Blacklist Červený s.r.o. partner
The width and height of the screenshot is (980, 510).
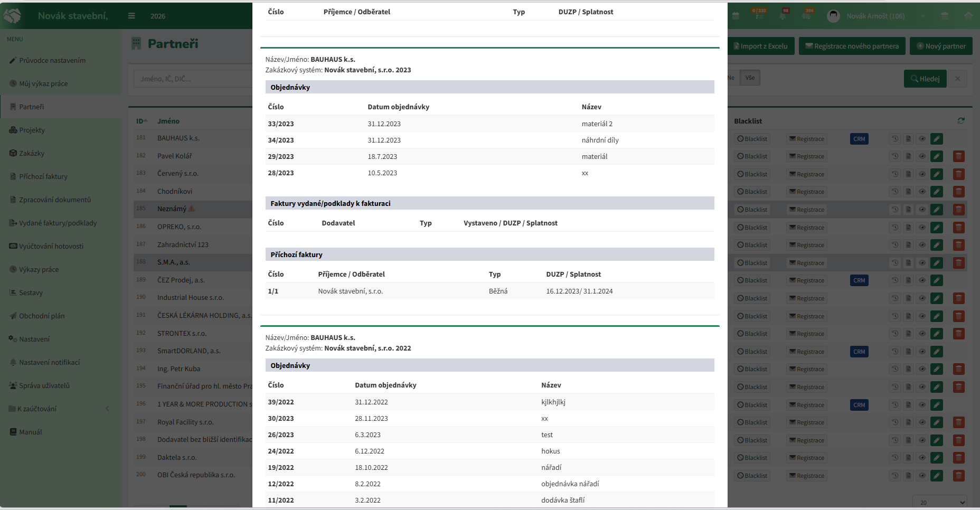coord(752,174)
